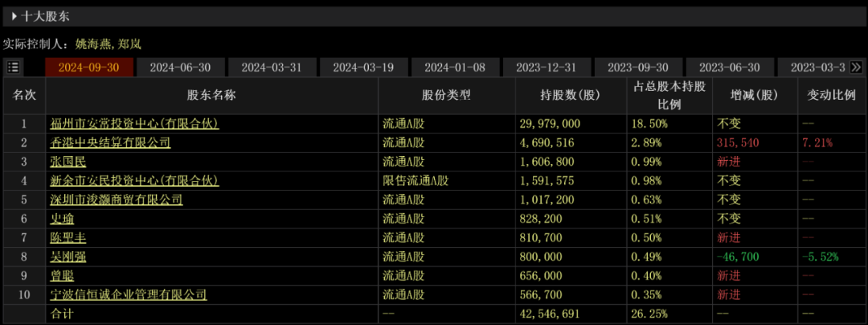This screenshot has width=868, height=325.
Task: Select the total holdings 42,546,691
Action: click(550, 314)
